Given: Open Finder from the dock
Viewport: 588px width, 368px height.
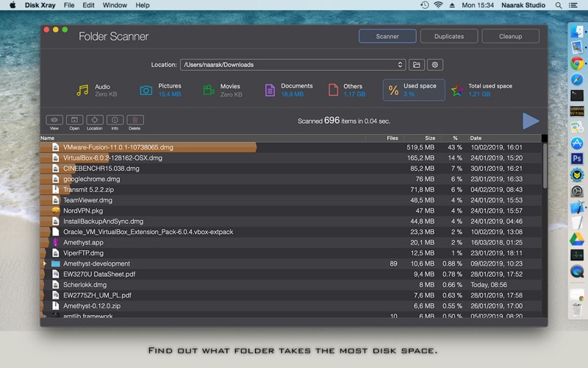Looking at the screenshot, I should click(x=577, y=32).
